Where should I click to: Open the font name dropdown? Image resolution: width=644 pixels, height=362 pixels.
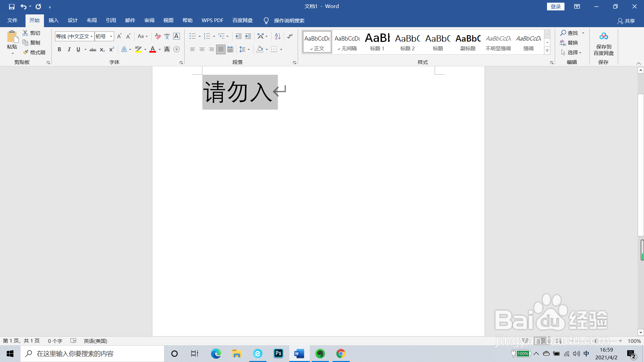[x=92, y=36]
